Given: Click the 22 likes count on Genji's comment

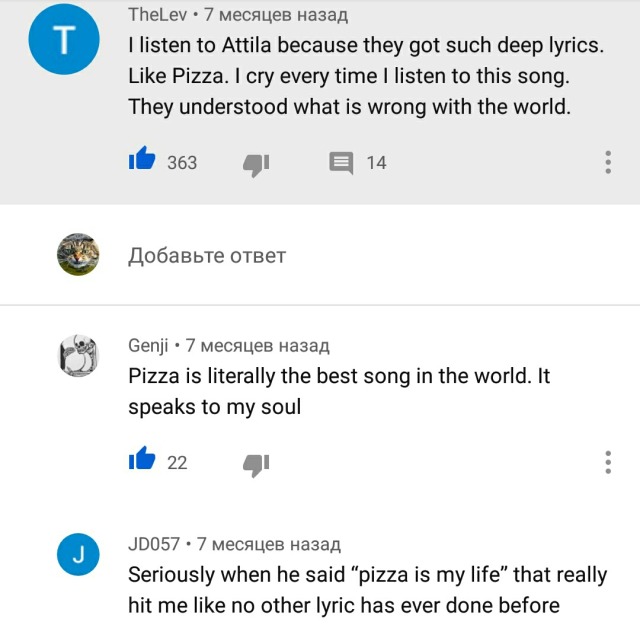Looking at the screenshot, I should (177, 463).
